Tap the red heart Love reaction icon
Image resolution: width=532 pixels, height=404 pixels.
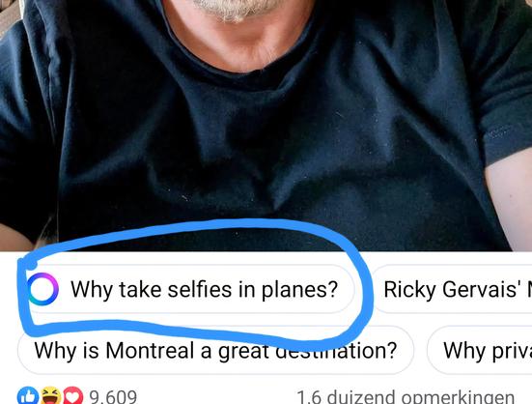tap(73, 396)
